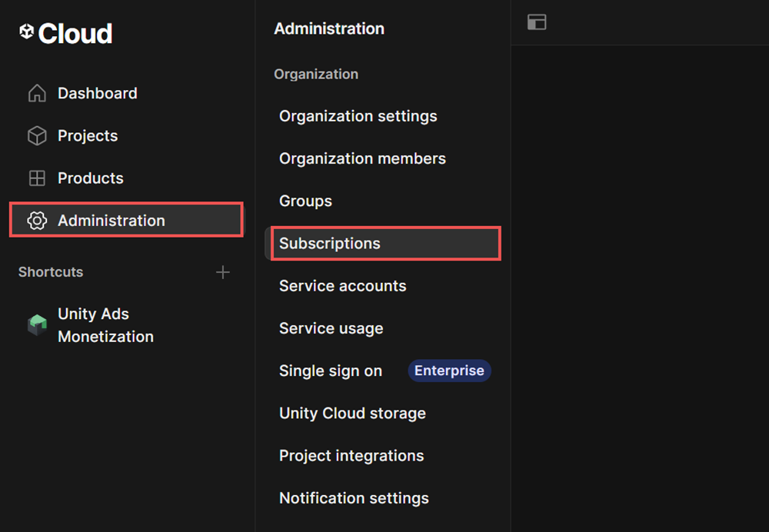Image resolution: width=769 pixels, height=532 pixels.
Task: Click the Projects cube icon
Action: click(x=37, y=136)
